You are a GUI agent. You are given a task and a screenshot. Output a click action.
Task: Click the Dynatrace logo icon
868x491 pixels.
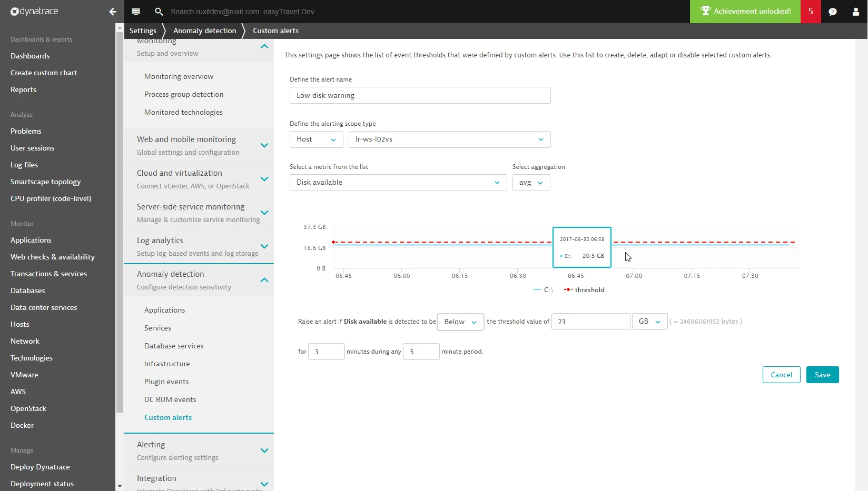point(15,11)
